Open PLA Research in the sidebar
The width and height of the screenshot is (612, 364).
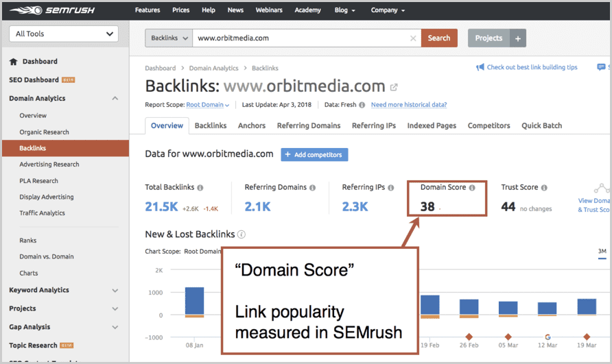(38, 181)
